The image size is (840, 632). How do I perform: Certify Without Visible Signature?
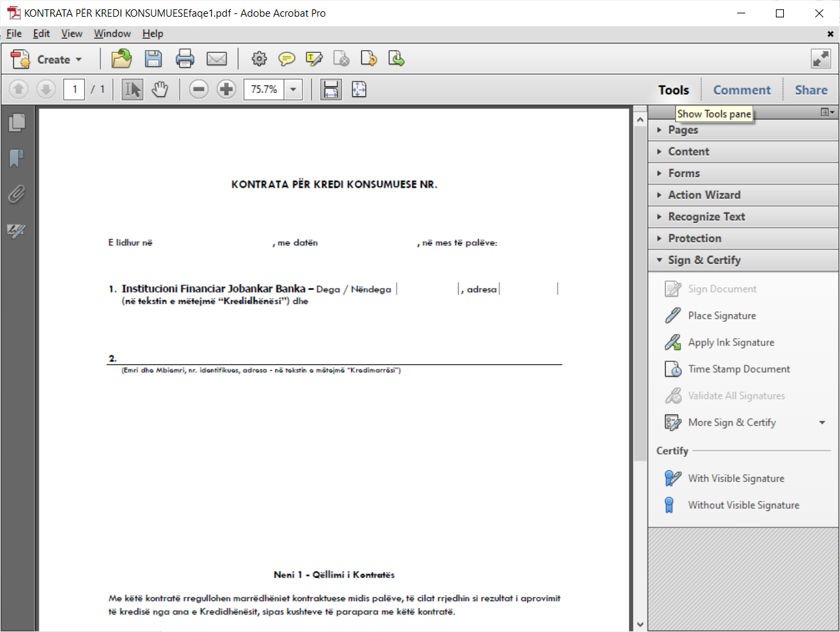point(732,505)
